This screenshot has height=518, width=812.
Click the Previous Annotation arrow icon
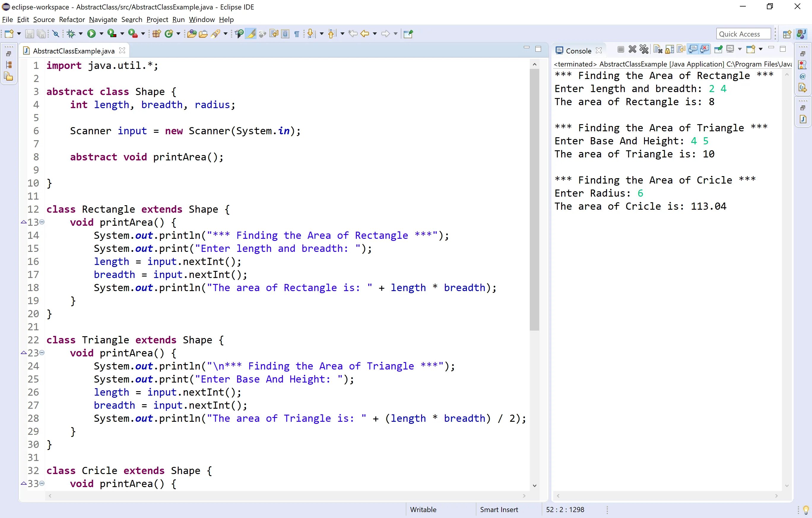332,34
